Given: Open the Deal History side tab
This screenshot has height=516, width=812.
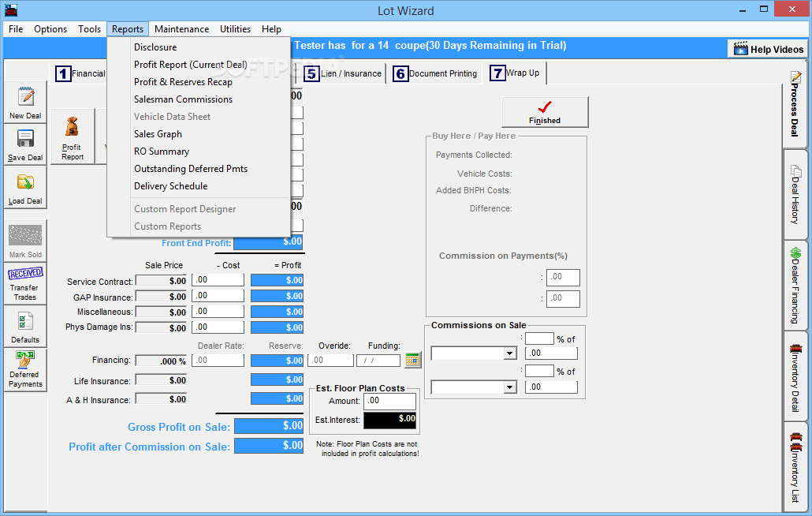Looking at the screenshot, I should pyautogui.click(x=795, y=194).
